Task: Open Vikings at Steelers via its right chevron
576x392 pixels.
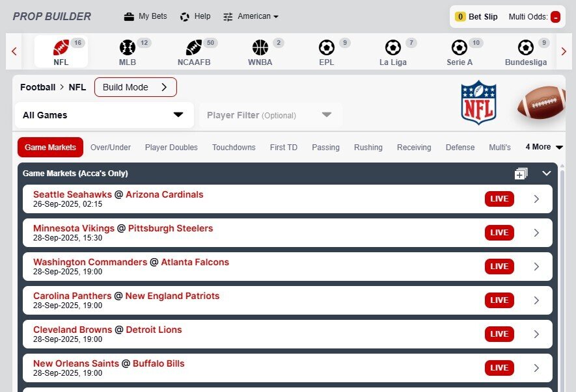Action: (537, 233)
